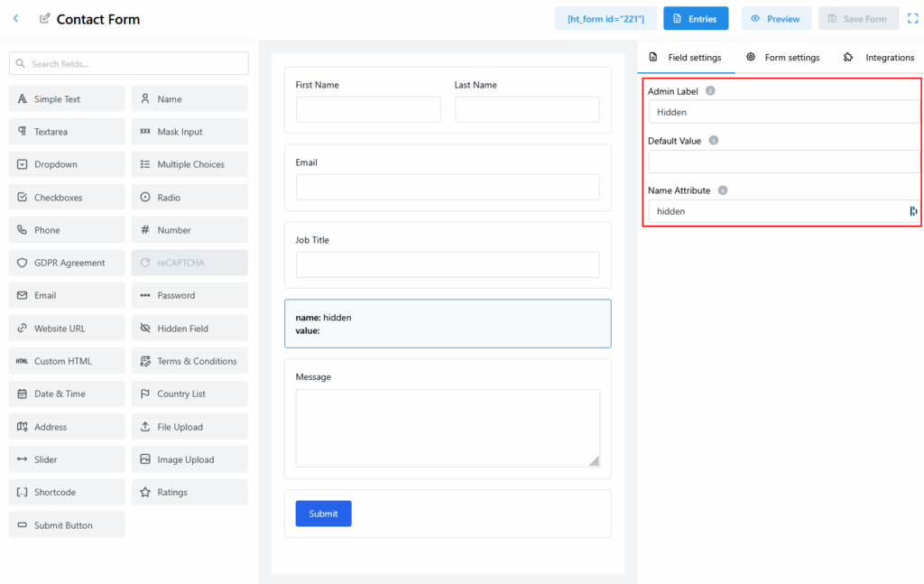This screenshot has width=924, height=584.
Task: Add the GDPR Agreement field
Action: 67,263
